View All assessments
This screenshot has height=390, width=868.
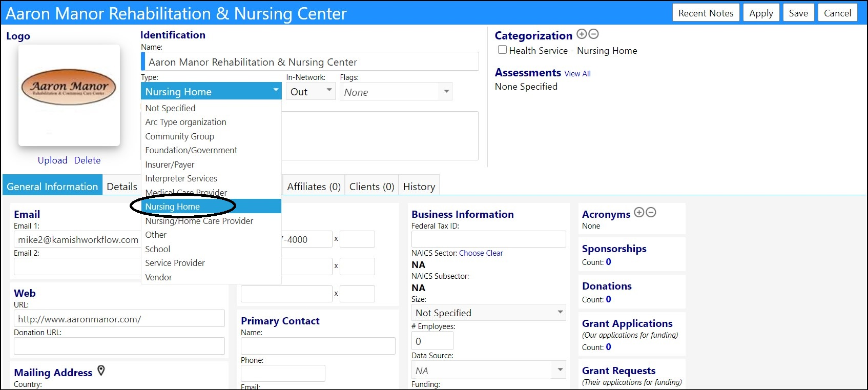point(577,74)
